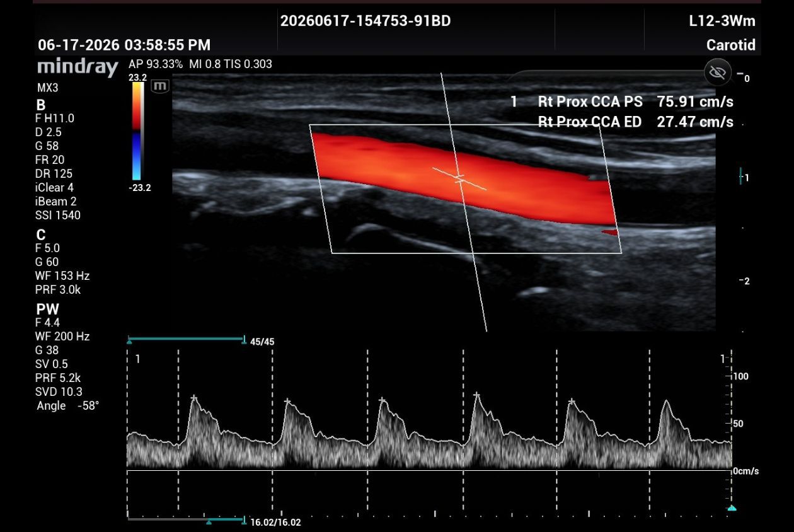Click the B mode heading

[41, 105]
